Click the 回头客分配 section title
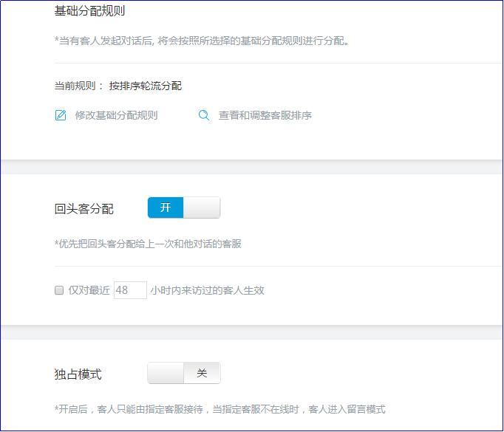 (84, 209)
